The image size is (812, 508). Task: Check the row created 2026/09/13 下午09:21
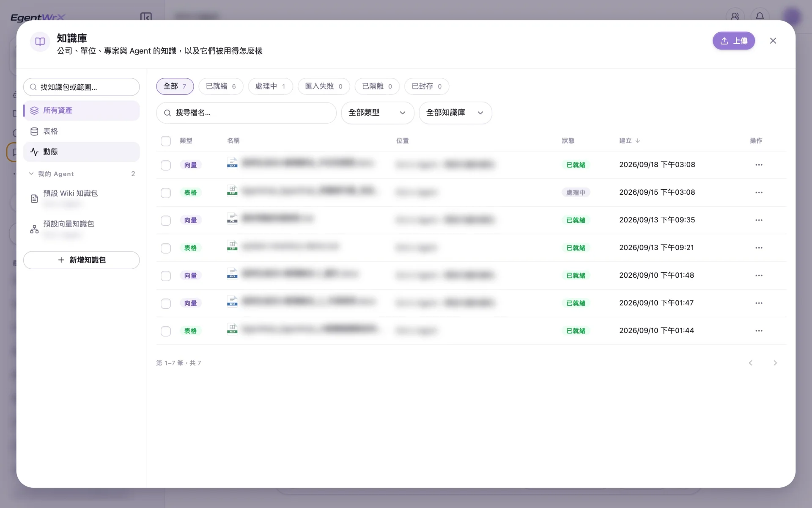166,248
